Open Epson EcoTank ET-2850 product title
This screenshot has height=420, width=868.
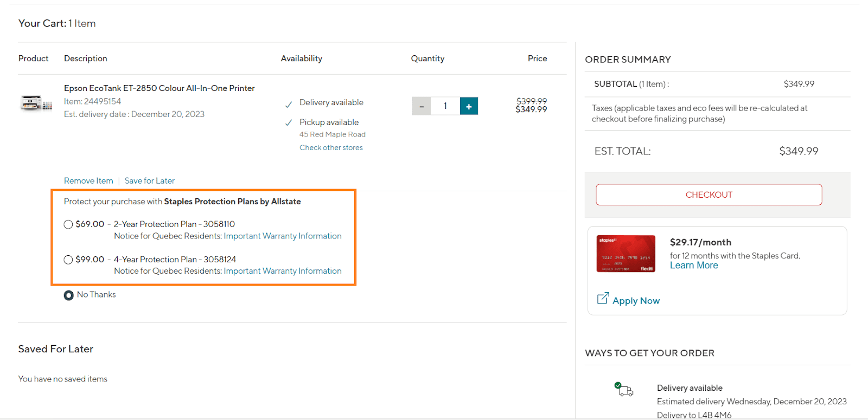(x=159, y=88)
